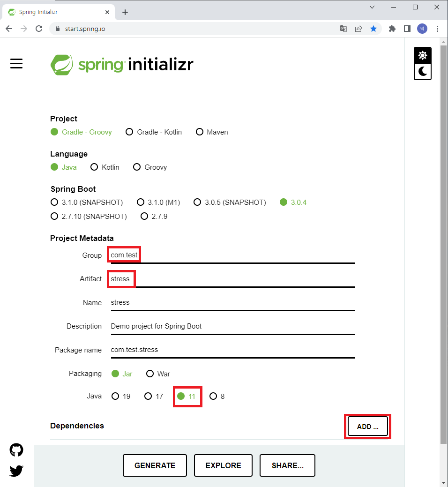Select Gradle - Kotlin project
This screenshot has height=487, width=448.
point(154,132)
